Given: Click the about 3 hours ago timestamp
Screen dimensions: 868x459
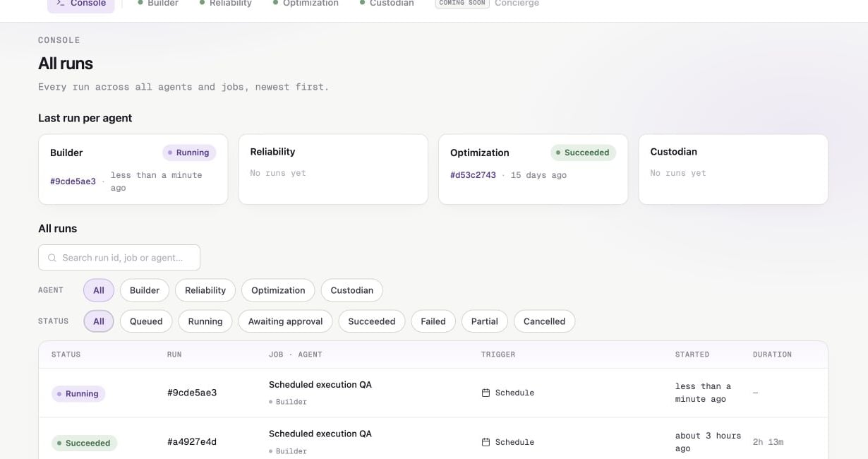Looking at the screenshot, I should click(x=709, y=442).
